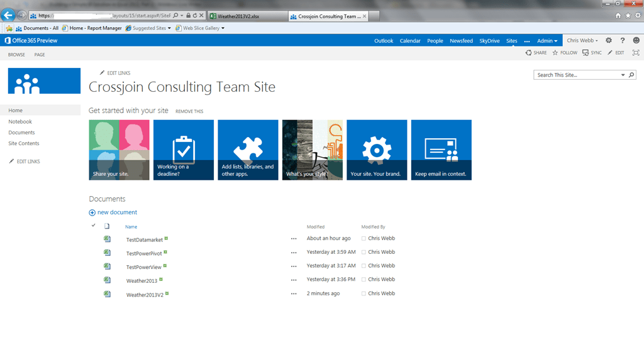Toggle the select-all checkmark in Documents header
This screenshot has height=345, width=644.
coord(93,225)
